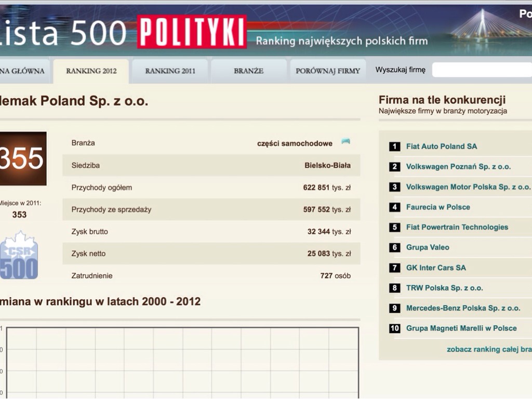Image resolution: width=532 pixels, height=399 pixels.
Task: Switch to the Ranking 2011 tab
Action: click(170, 71)
